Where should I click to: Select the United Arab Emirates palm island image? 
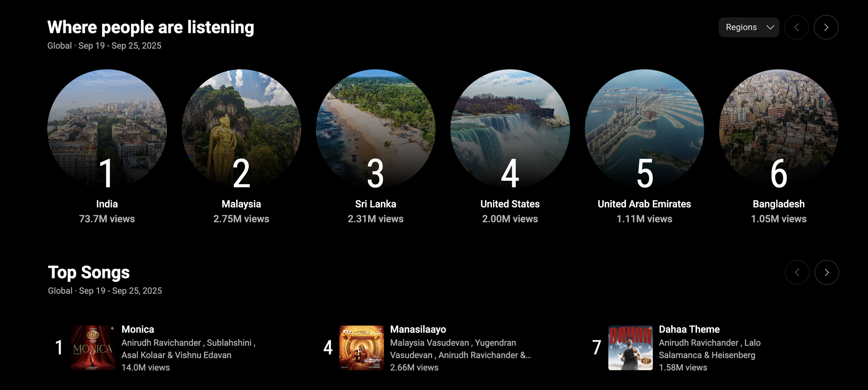644,129
